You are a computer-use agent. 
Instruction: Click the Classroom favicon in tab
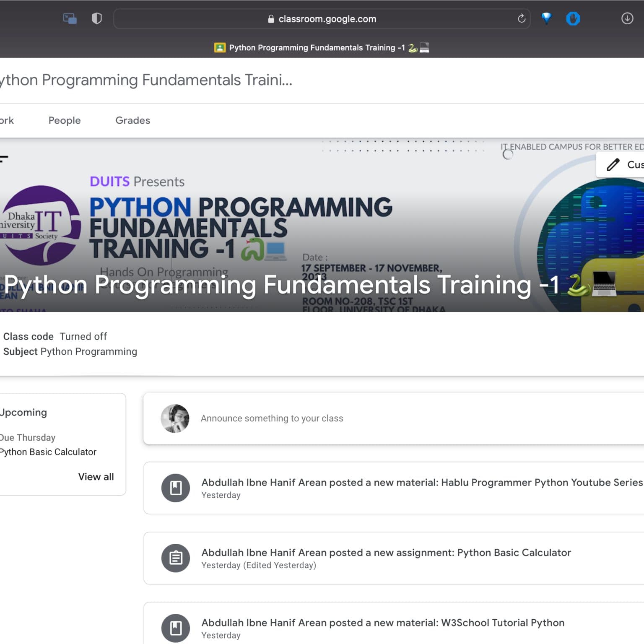pyautogui.click(x=220, y=48)
